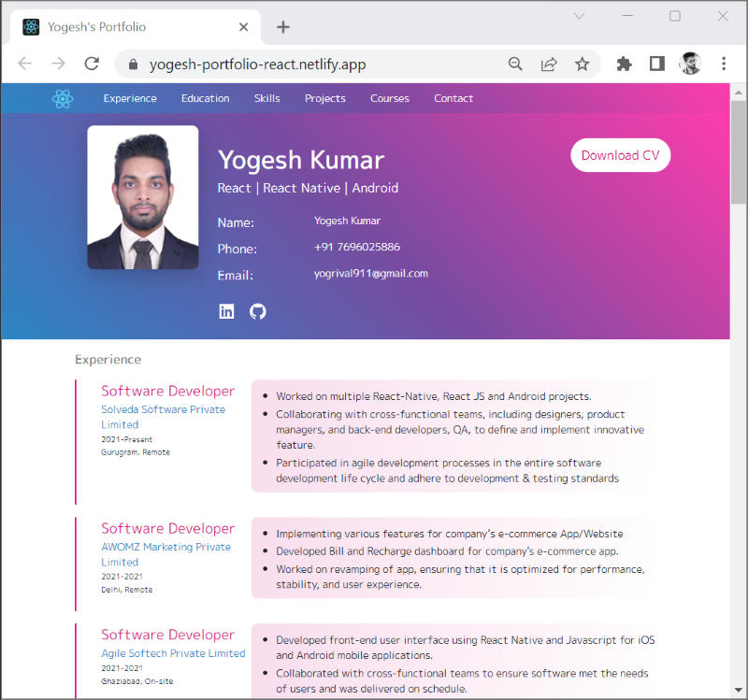Viewport: 748px width, 700px height.
Task: Click Yogesh's profile photo
Action: point(143,197)
